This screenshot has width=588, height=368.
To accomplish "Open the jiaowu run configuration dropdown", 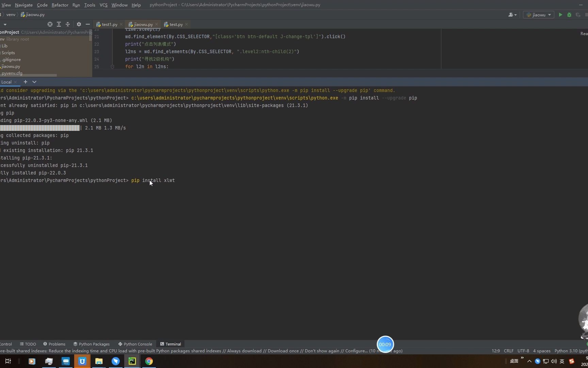I will [539, 15].
